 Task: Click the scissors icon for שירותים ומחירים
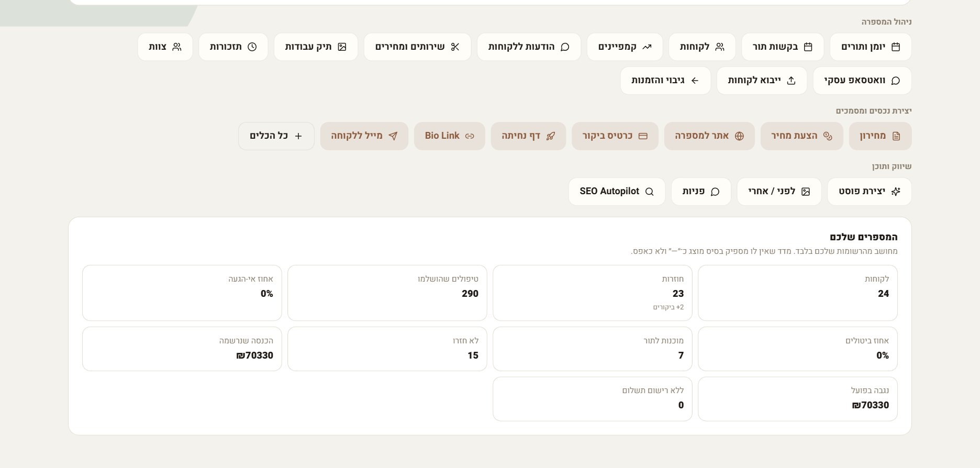[x=455, y=47]
